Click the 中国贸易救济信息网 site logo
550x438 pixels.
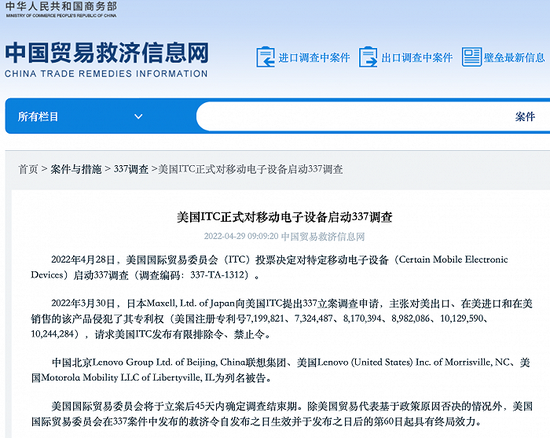pyautogui.click(x=107, y=53)
